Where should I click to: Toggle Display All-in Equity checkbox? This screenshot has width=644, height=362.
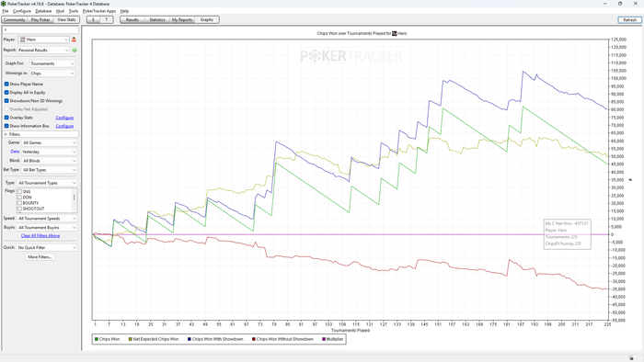tap(6, 93)
